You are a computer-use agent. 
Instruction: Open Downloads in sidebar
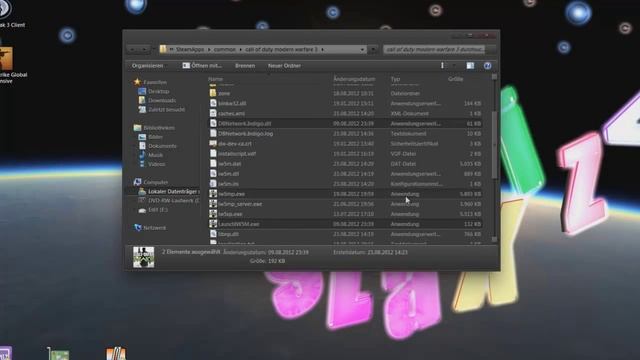pyautogui.click(x=162, y=100)
